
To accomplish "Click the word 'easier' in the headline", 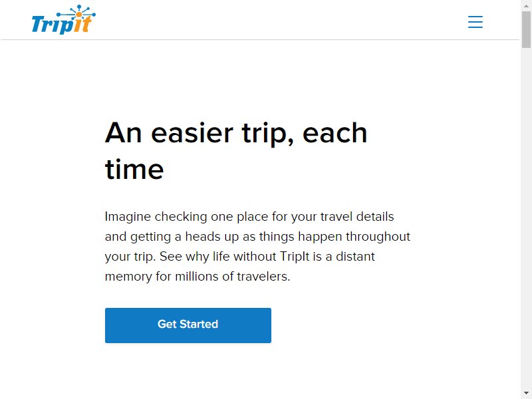I will pos(192,133).
